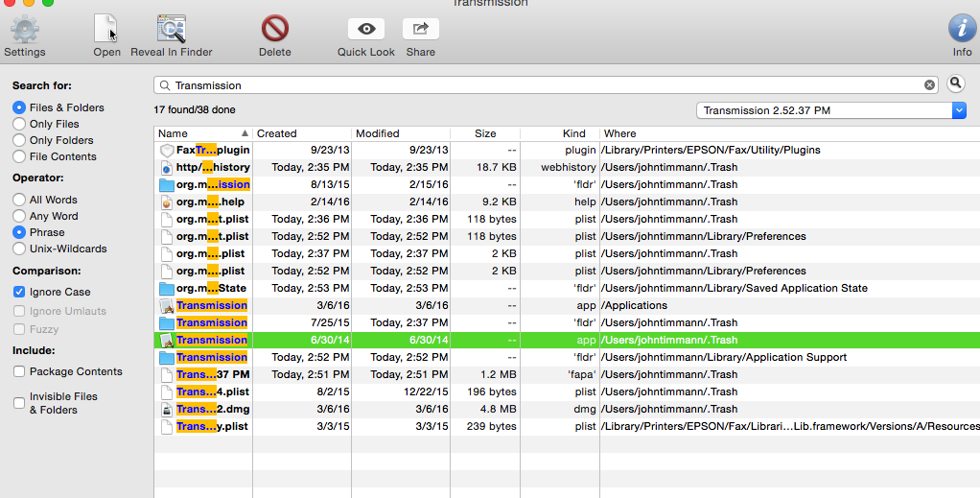The width and height of the screenshot is (980, 498).
Task: Click file icon of Trans...y.plist row
Action: click(166, 427)
